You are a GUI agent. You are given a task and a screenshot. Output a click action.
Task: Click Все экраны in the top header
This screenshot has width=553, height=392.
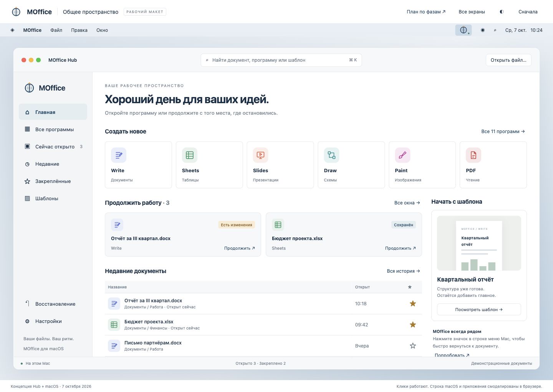click(x=472, y=12)
